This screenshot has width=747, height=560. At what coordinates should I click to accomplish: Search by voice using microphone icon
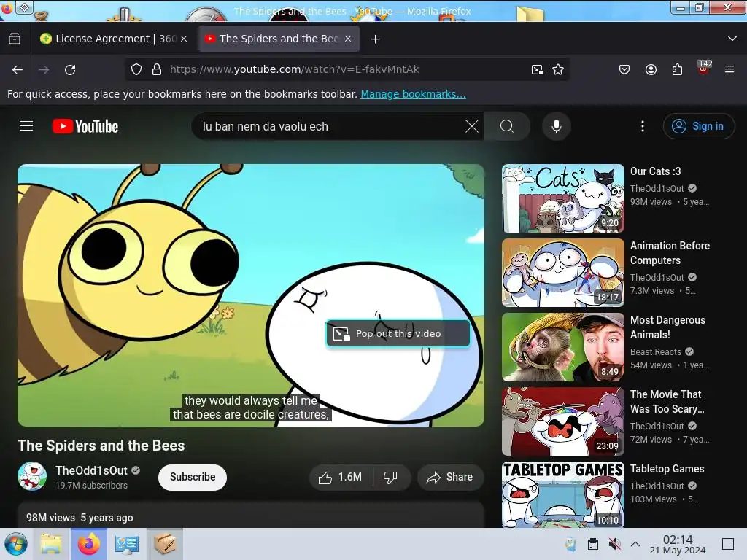pos(557,126)
